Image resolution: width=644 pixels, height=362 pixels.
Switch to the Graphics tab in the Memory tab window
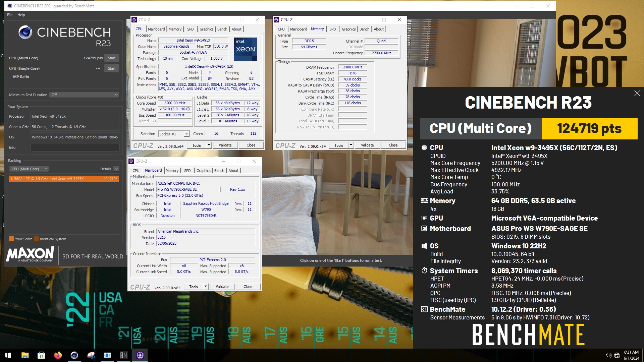tap(348, 29)
